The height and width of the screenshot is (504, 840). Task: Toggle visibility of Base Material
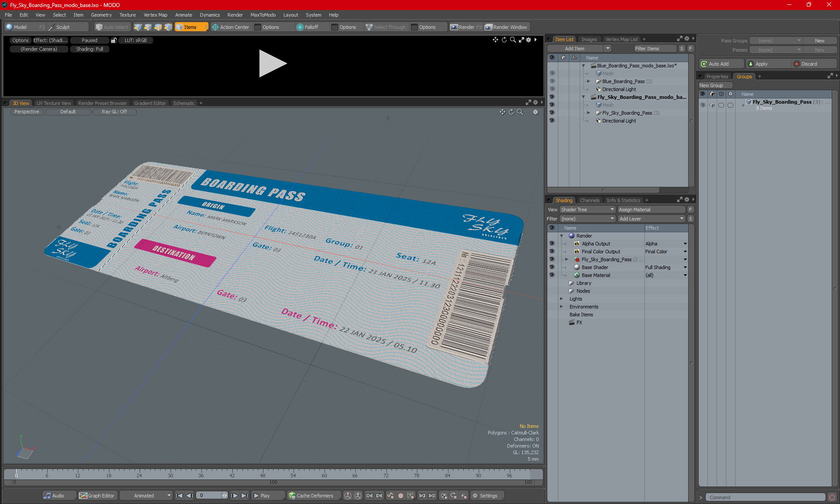pyautogui.click(x=552, y=275)
